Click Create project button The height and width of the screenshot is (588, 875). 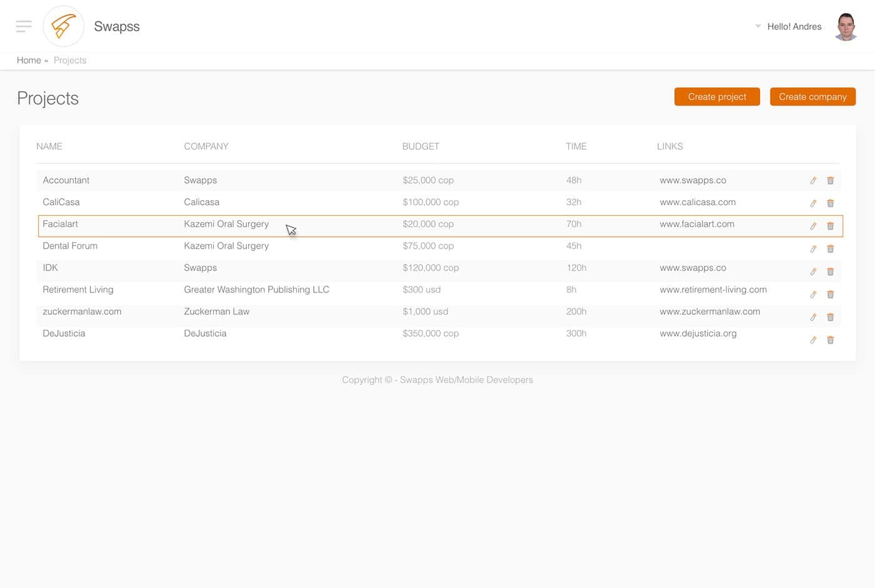click(717, 97)
